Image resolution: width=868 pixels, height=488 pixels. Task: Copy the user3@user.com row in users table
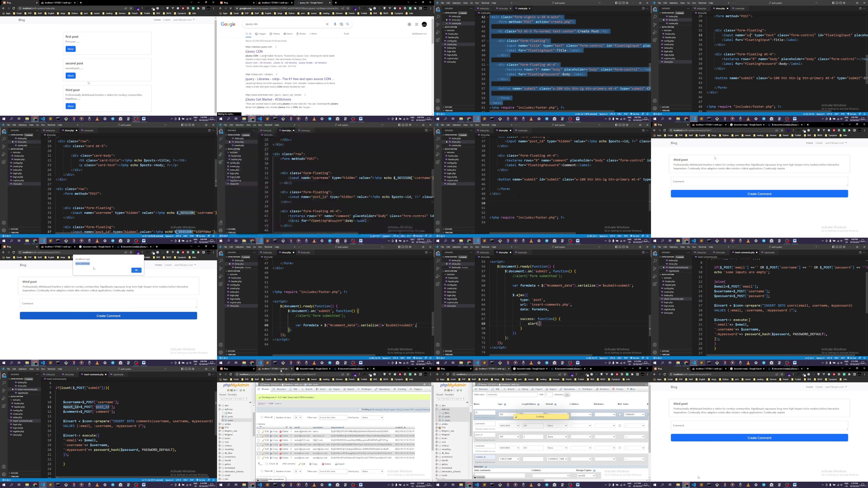274,436
